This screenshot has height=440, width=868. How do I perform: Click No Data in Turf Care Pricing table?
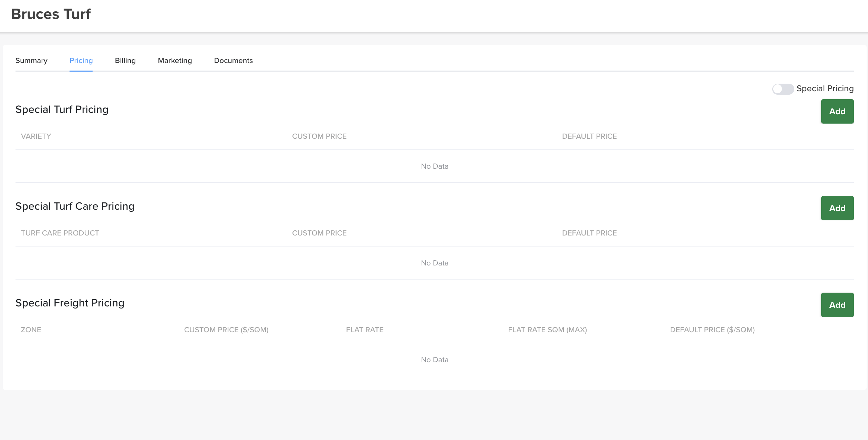click(x=435, y=263)
